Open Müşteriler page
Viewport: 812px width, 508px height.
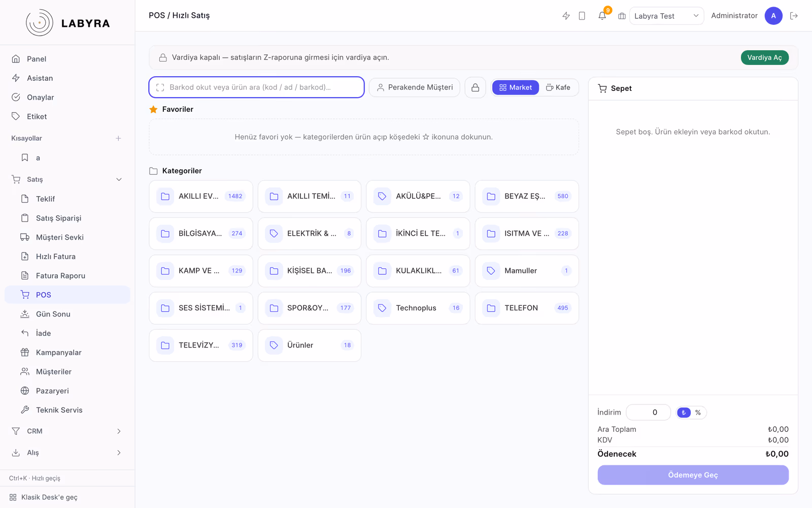67,371
